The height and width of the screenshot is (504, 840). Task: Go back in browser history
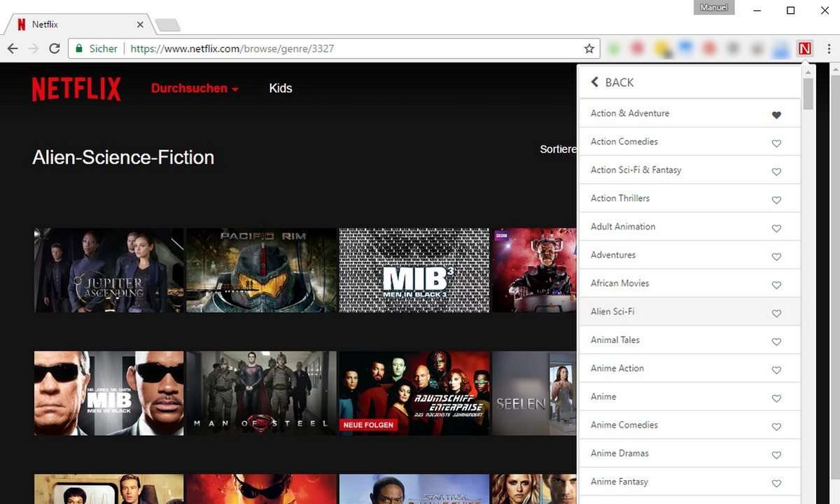(x=12, y=48)
